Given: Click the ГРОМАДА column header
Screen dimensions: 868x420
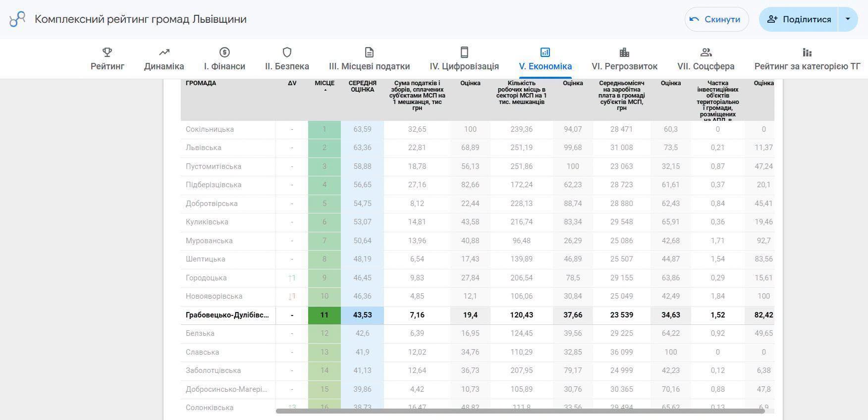Looking at the screenshot, I should [201, 83].
